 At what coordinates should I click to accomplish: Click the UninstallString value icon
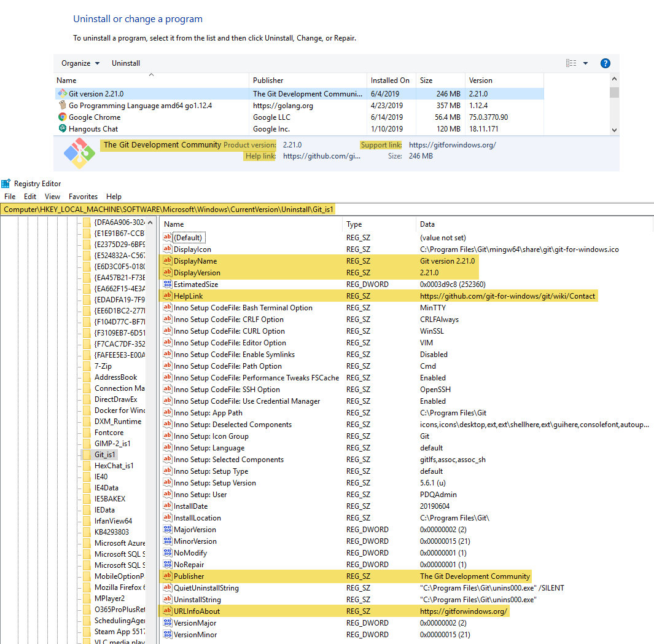[167, 599]
